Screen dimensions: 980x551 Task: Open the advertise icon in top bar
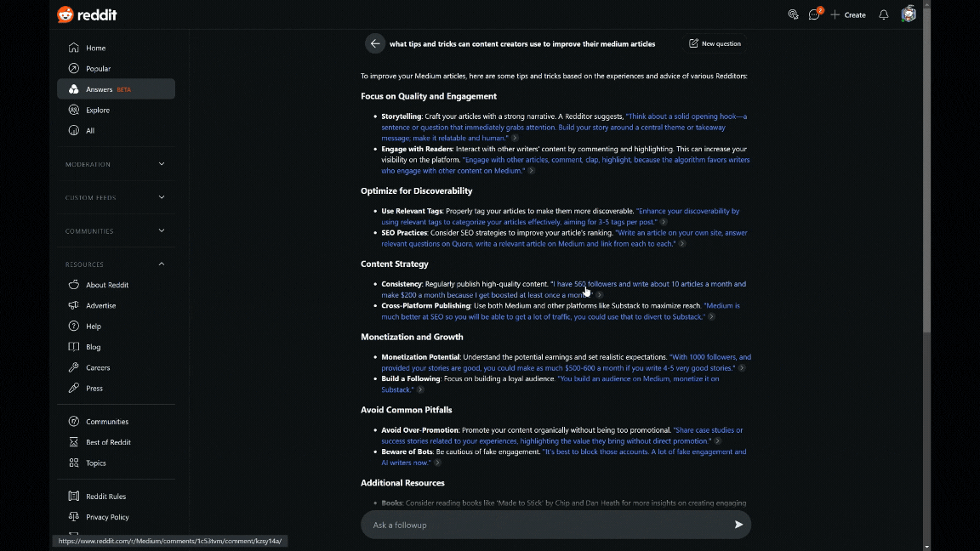coord(793,14)
